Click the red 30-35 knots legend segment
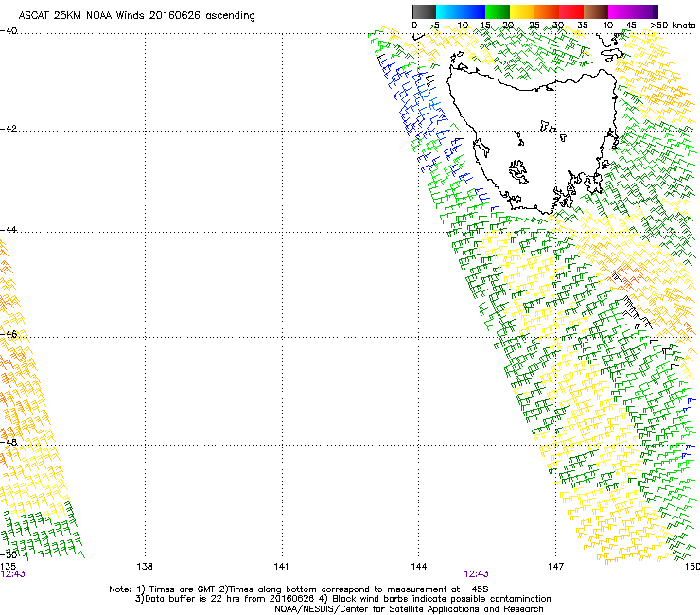 click(571, 11)
